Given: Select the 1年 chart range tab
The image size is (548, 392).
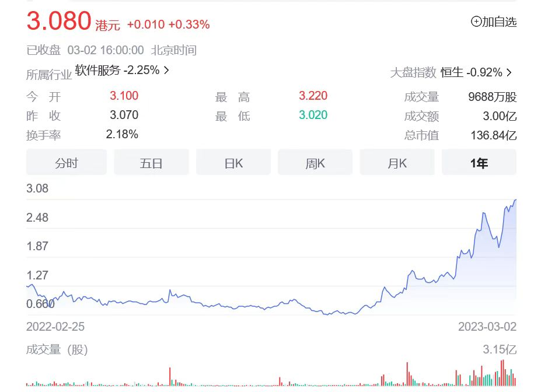Looking at the screenshot, I should click(479, 163).
